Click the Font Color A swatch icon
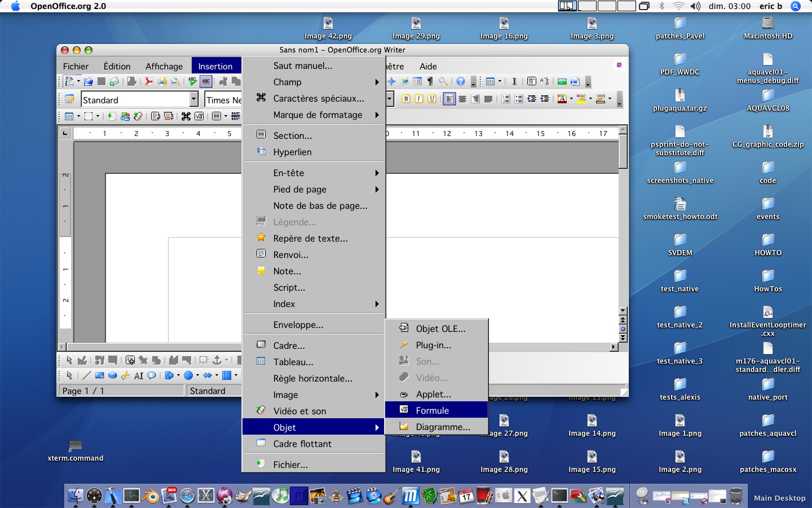The width and height of the screenshot is (812, 508). coord(562,99)
